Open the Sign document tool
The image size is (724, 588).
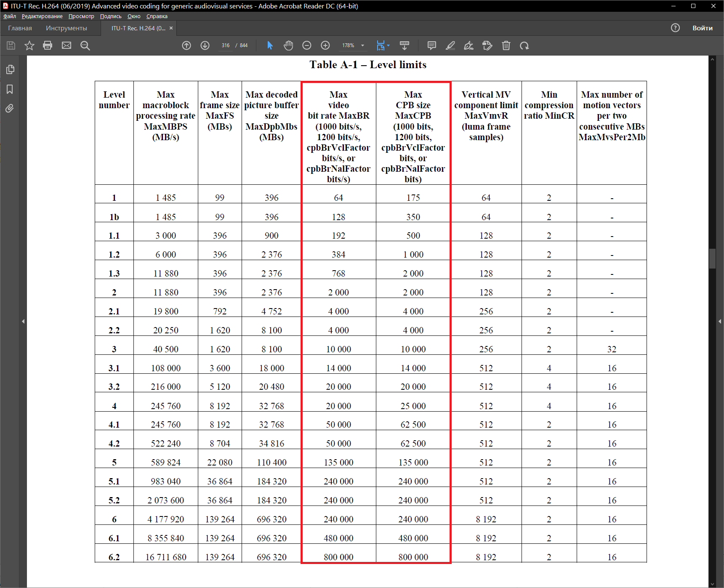(x=468, y=45)
